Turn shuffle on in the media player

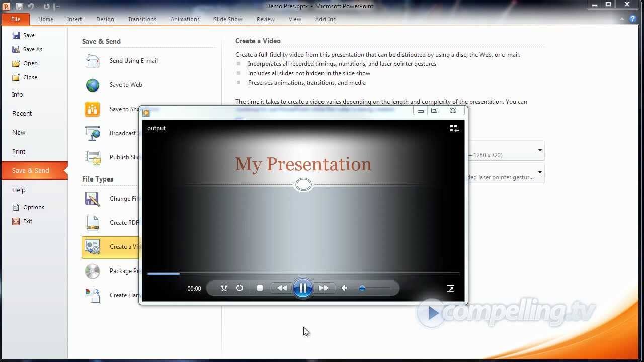224,288
